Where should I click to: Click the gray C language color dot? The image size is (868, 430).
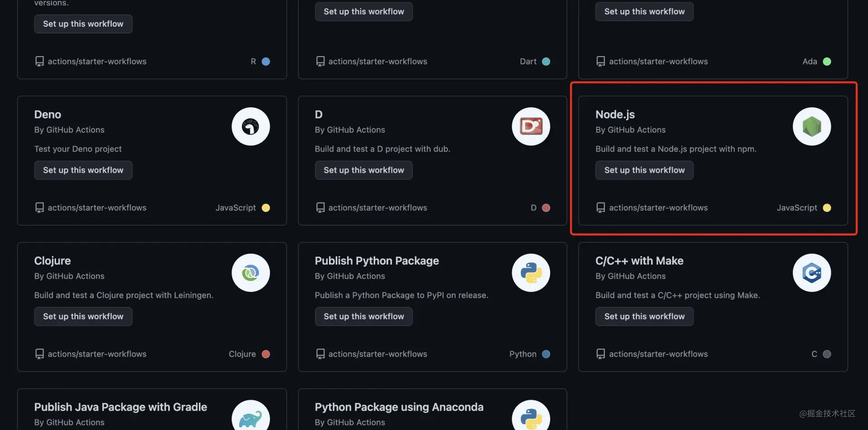coord(827,354)
